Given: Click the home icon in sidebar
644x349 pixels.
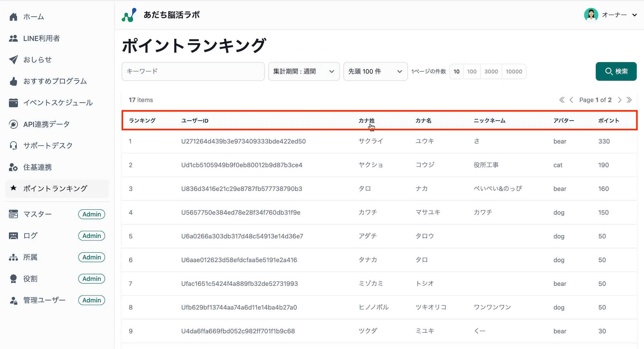Looking at the screenshot, I should pos(13,17).
